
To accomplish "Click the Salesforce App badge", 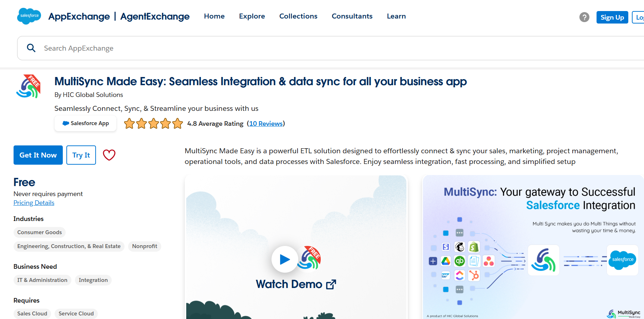I will (86, 123).
